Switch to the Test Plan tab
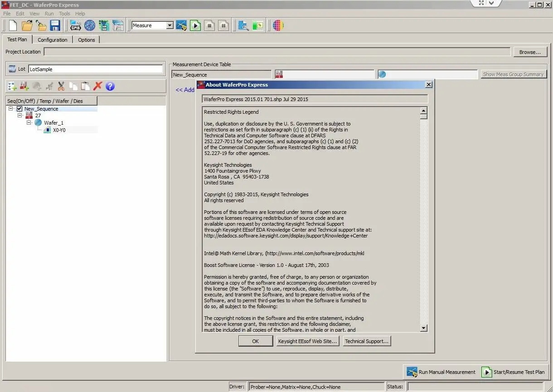This screenshot has height=392, width=553. [x=17, y=39]
